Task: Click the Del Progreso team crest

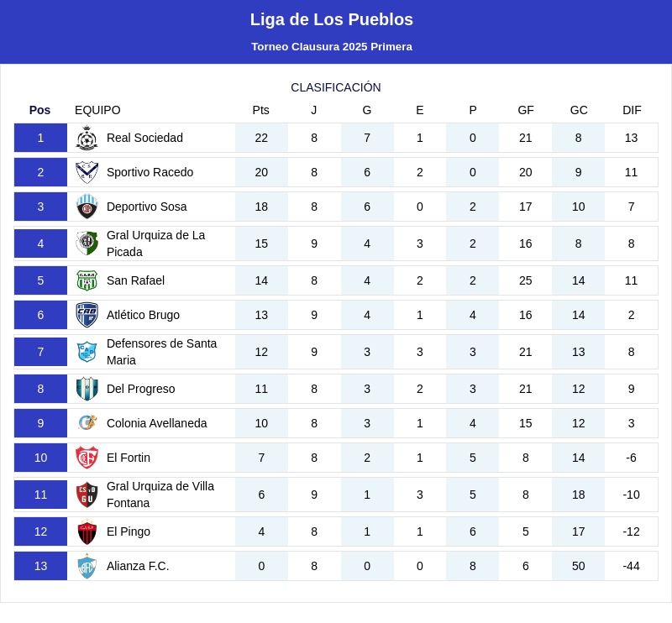Action: 87,389
